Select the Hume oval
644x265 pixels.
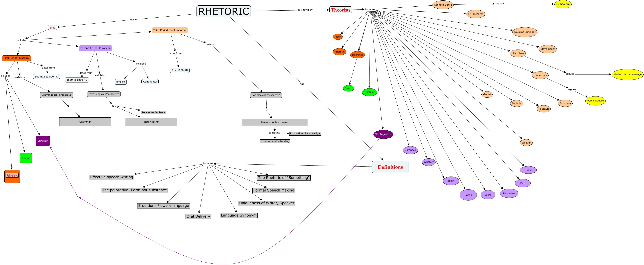pos(528,170)
